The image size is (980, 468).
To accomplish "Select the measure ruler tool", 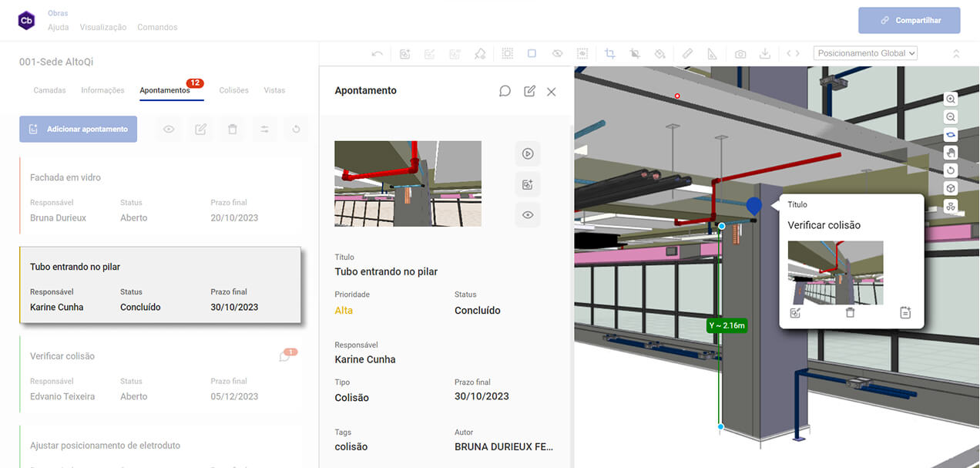I will (688, 54).
